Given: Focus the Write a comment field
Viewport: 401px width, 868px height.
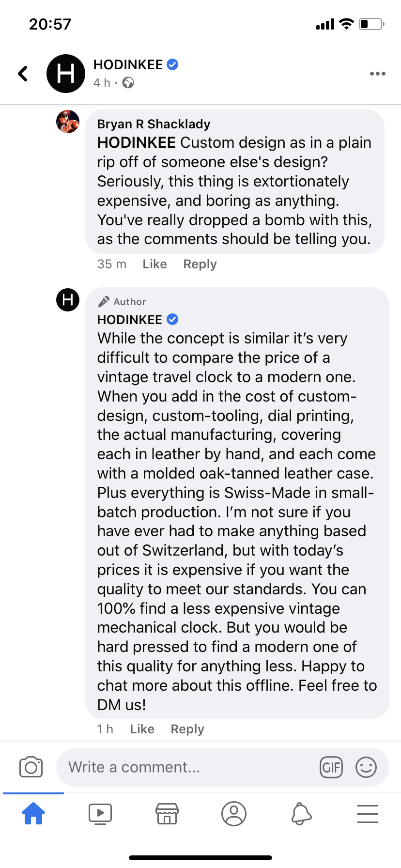Looking at the screenshot, I should pos(189,767).
